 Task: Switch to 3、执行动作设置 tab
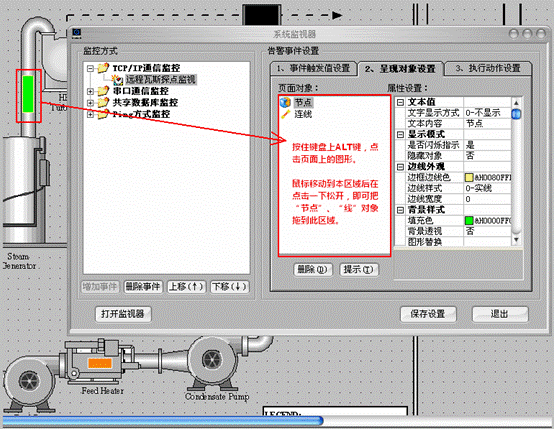(x=488, y=69)
